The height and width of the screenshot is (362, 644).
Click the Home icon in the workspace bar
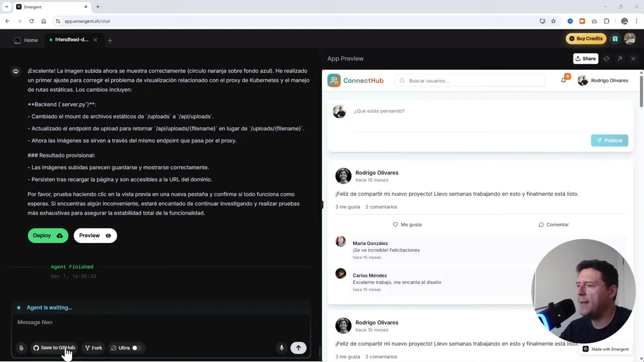17,40
